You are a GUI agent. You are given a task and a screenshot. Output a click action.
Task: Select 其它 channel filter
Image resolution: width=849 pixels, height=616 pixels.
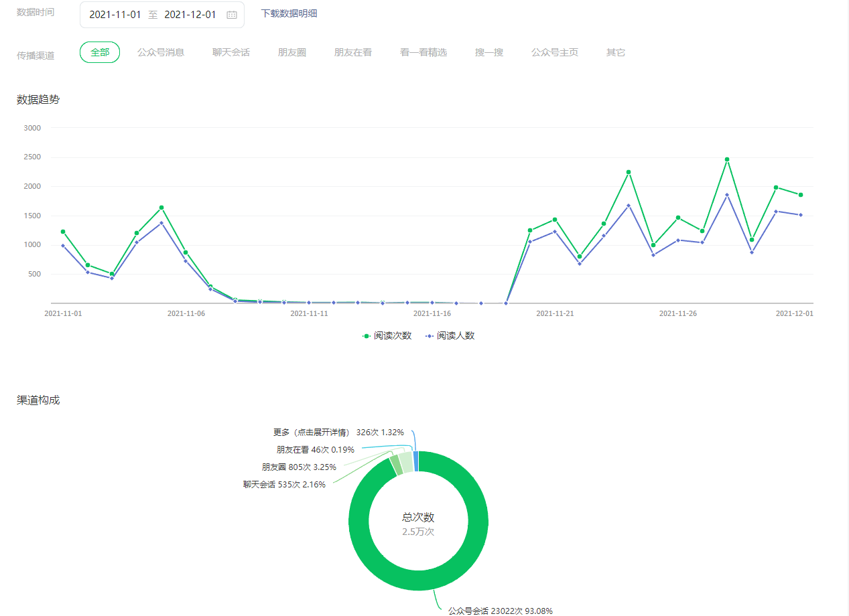tap(616, 52)
